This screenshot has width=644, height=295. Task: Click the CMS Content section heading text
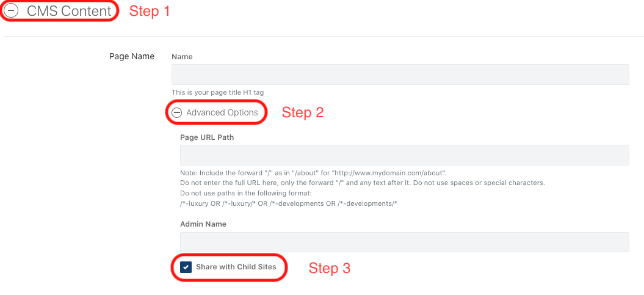(69, 11)
